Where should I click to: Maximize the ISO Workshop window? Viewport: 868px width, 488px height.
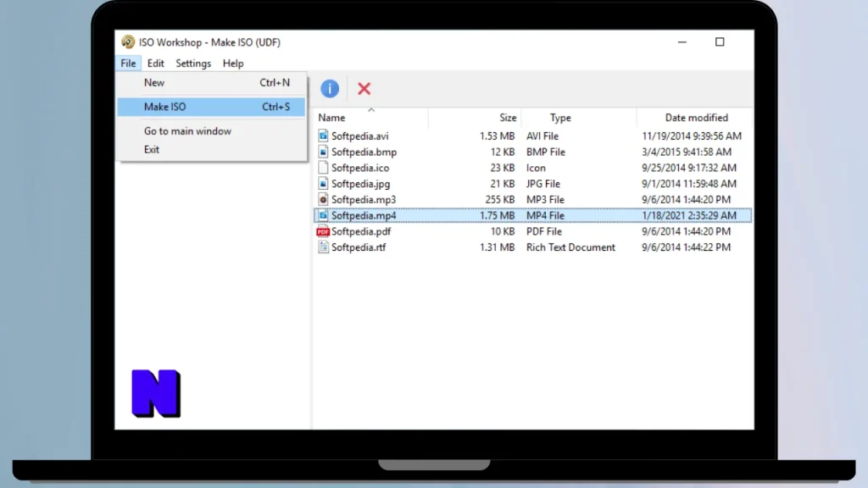(x=720, y=42)
